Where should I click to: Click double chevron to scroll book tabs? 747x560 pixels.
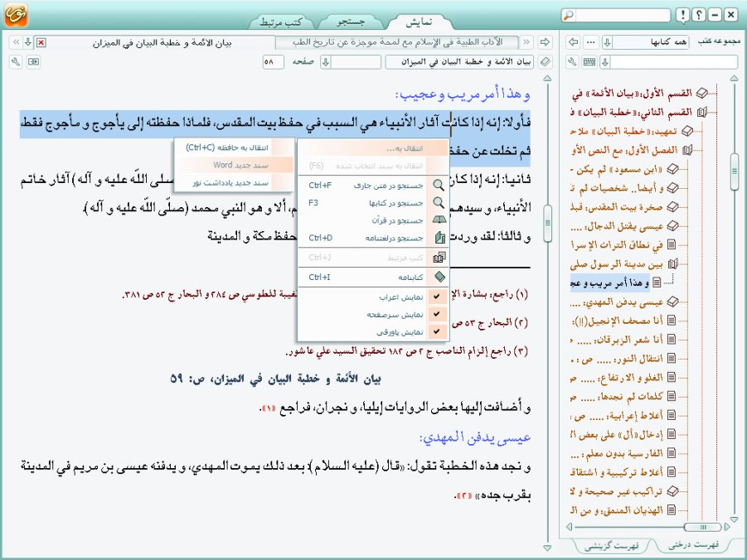pos(17,42)
